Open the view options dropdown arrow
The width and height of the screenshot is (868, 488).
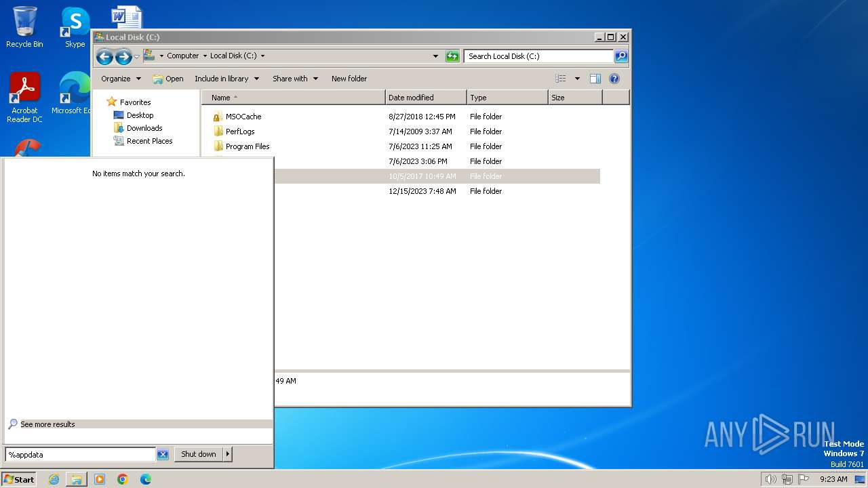(577, 79)
